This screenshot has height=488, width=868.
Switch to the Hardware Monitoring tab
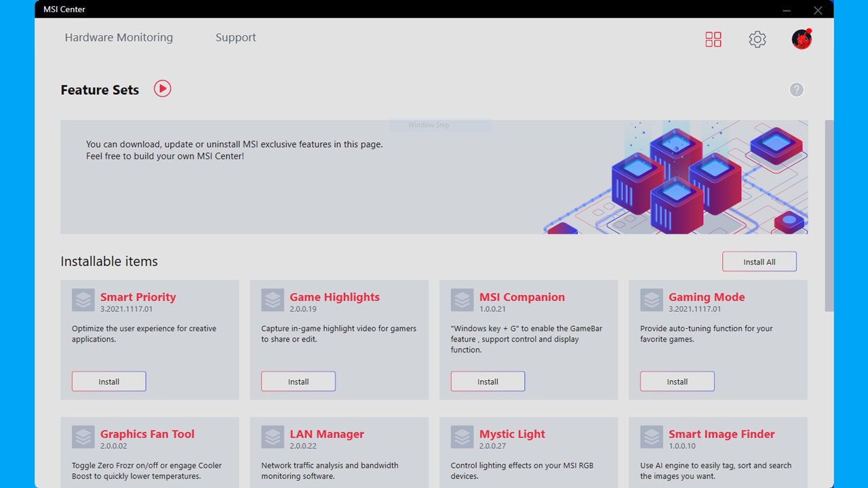click(119, 38)
